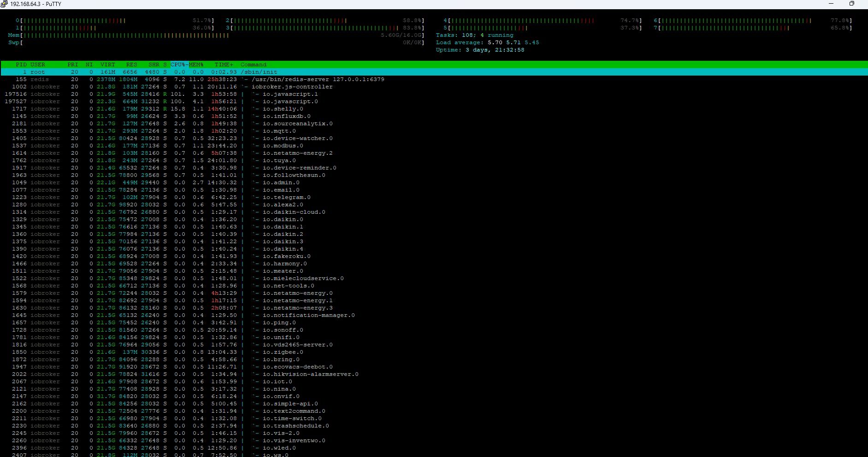Sort by the RES column header

click(132, 64)
